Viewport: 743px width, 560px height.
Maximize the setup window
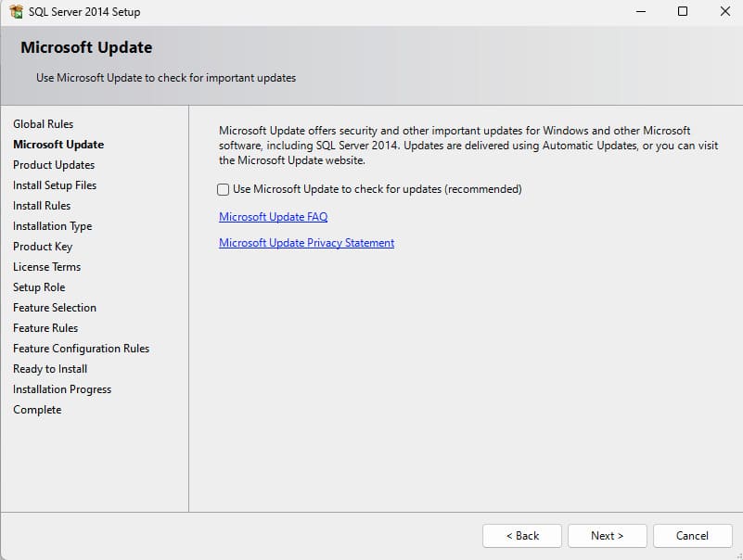click(x=683, y=12)
